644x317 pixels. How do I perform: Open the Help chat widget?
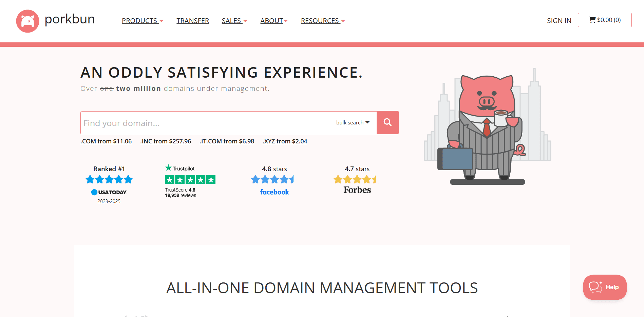coord(605,287)
